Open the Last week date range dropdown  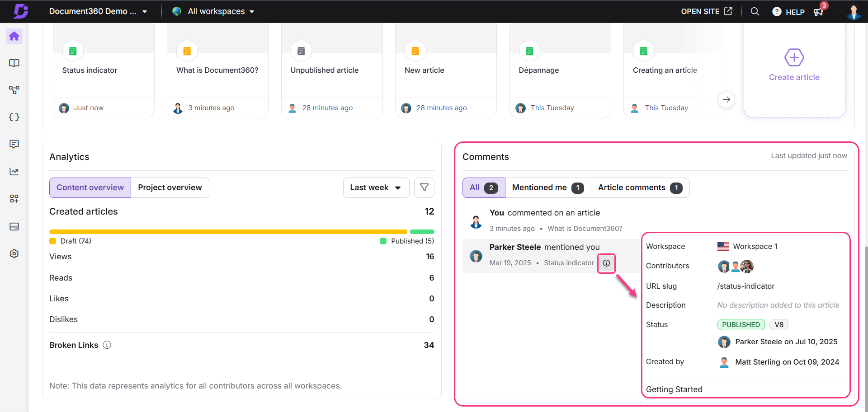click(x=376, y=187)
